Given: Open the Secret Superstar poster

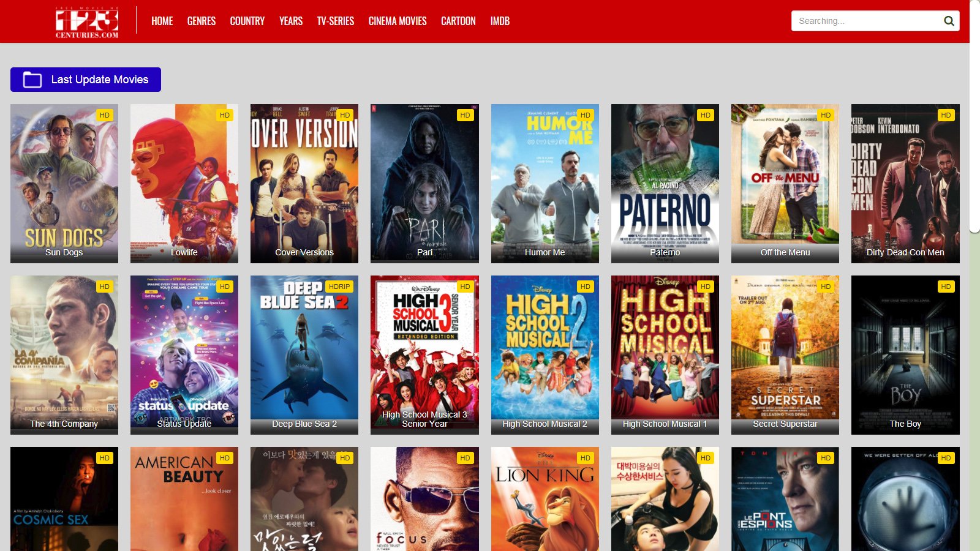Looking at the screenshot, I should click(x=785, y=355).
